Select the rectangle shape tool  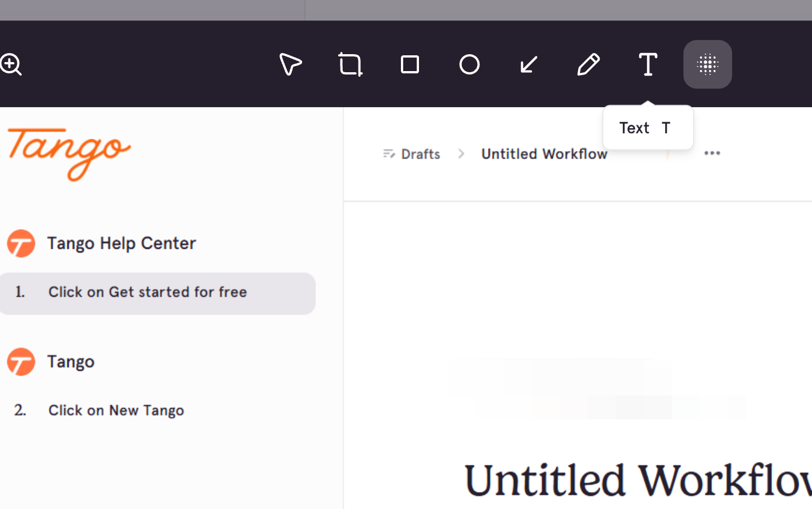tap(410, 64)
